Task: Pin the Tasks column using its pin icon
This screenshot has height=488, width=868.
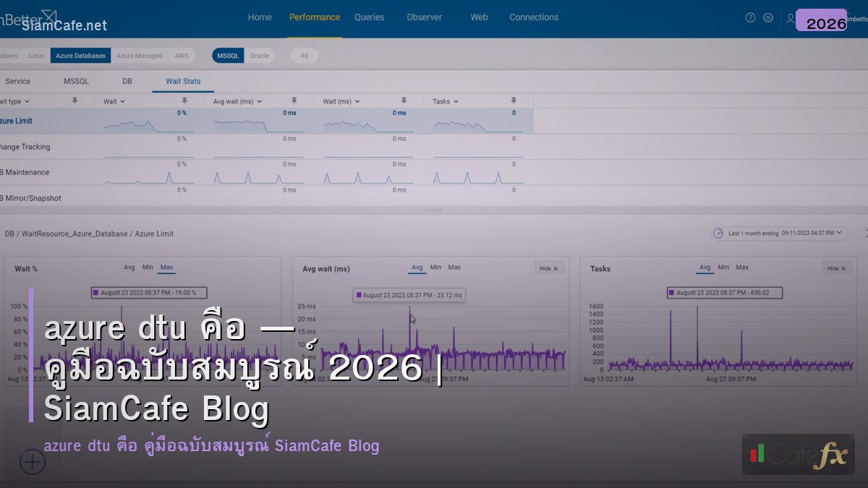Action: pyautogui.click(x=514, y=100)
